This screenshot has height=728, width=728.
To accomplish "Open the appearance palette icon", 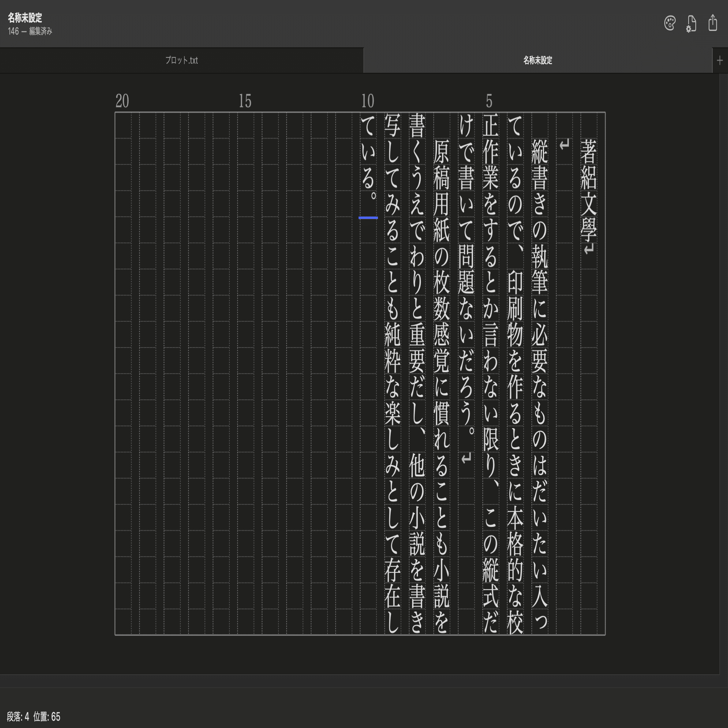I will [670, 24].
